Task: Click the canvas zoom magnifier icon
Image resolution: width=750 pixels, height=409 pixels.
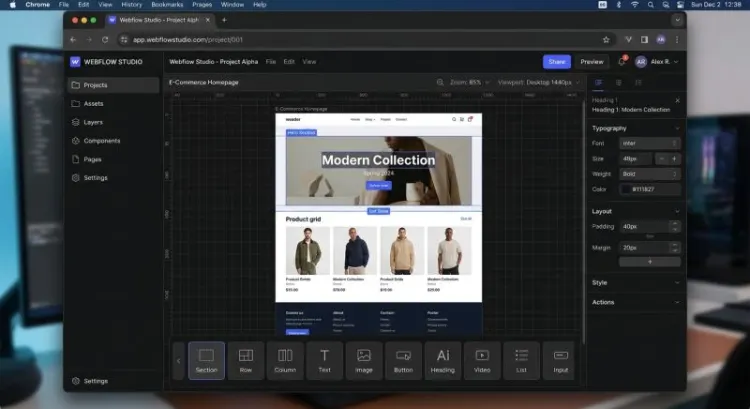Action: 440,82
